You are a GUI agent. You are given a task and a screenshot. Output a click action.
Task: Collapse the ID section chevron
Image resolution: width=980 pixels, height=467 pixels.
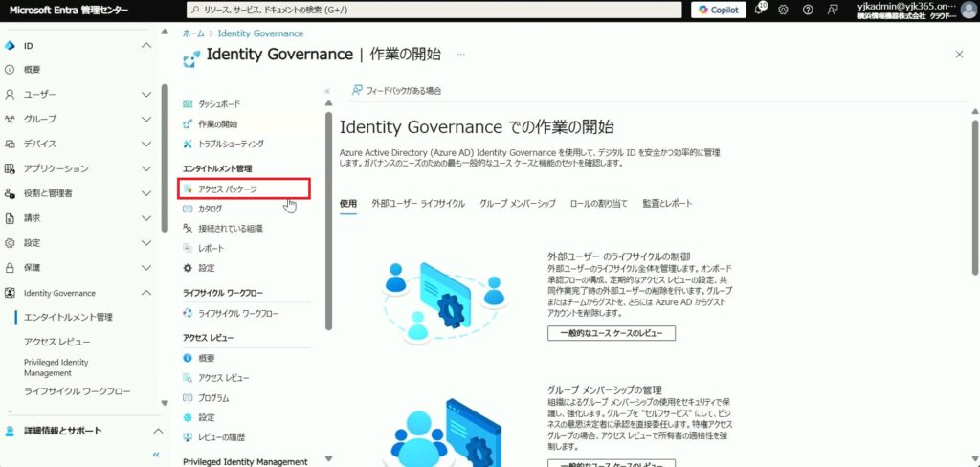point(146,46)
